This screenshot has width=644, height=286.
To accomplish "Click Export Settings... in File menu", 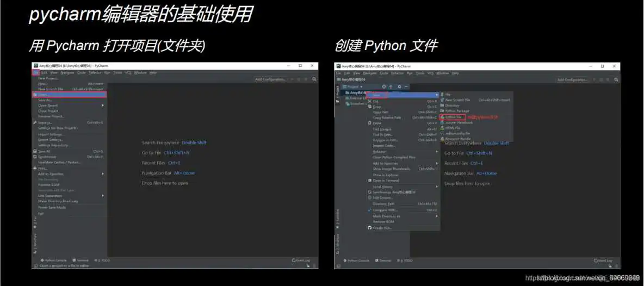I will [x=51, y=140].
